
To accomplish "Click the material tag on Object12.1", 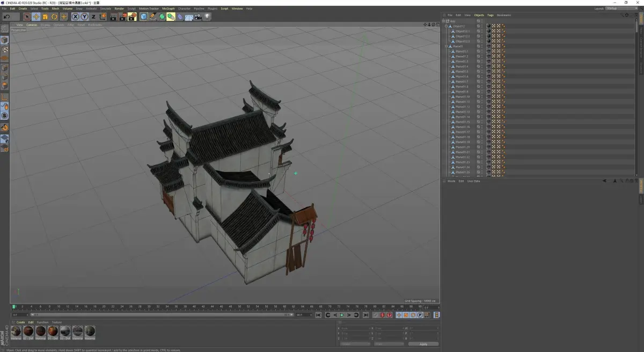I will pos(489,31).
